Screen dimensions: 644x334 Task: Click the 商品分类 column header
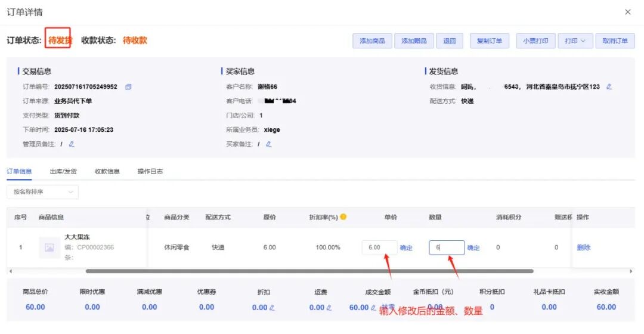177,217
